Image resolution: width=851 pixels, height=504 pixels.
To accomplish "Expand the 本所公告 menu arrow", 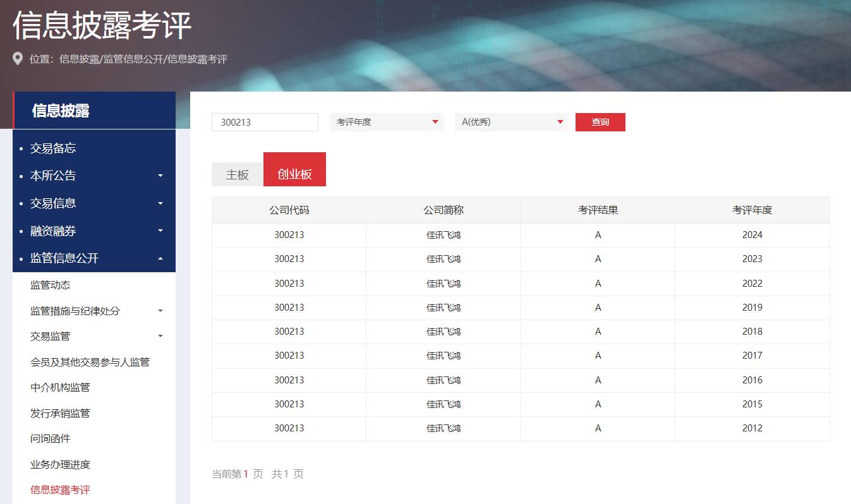I will (x=160, y=176).
